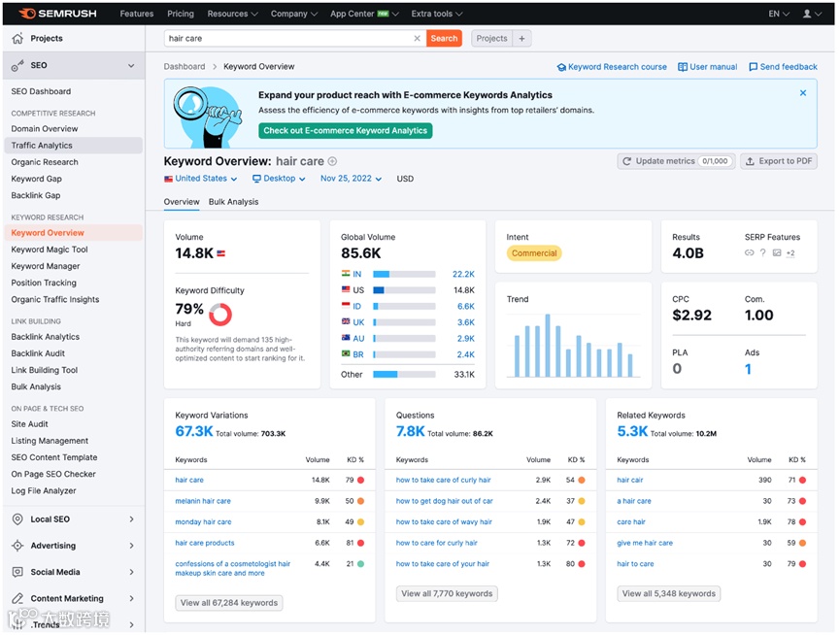This screenshot has width=840, height=635.
Task: Click the plus button beside Projects
Action: 521,39
